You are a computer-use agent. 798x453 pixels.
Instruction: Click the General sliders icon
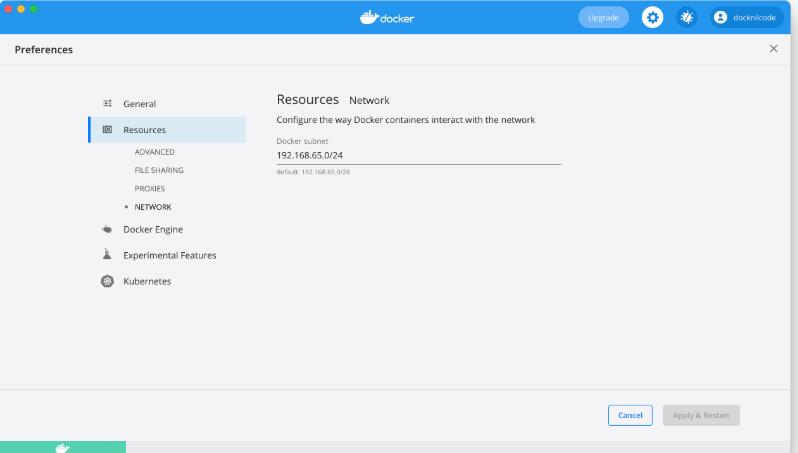click(x=107, y=104)
